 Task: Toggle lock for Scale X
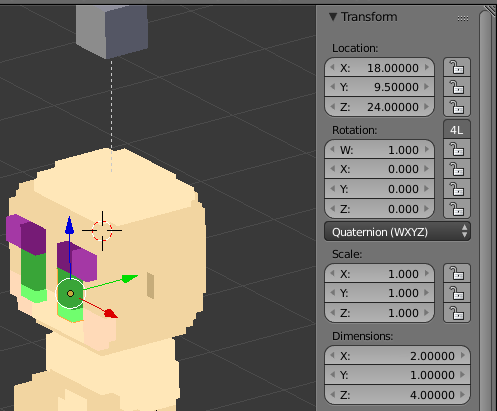coord(457,273)
